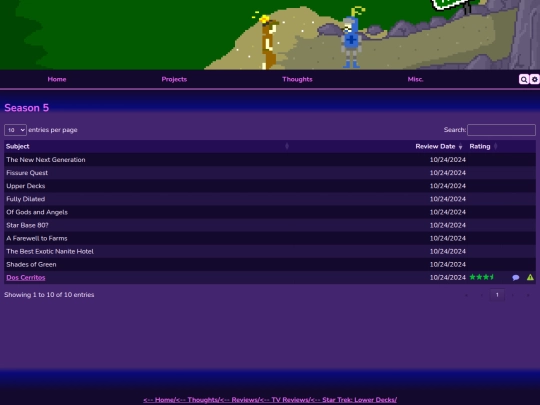
Task: Select the Upper Decks row
Action: pos(270,186)
